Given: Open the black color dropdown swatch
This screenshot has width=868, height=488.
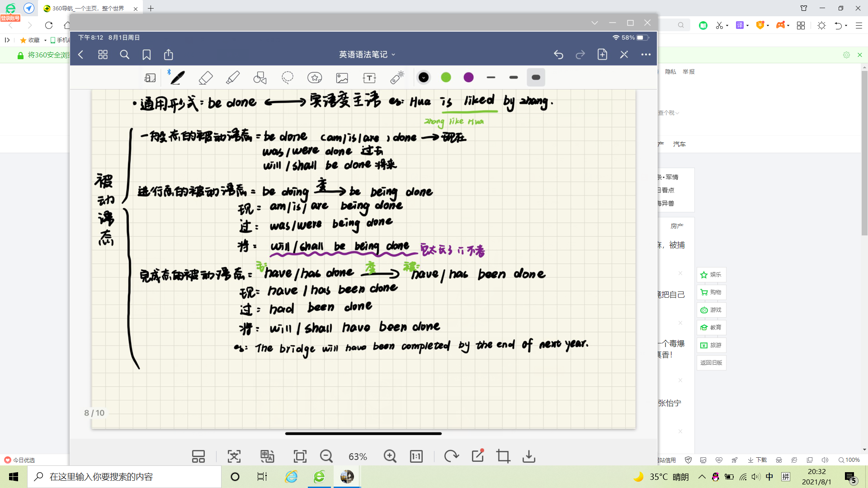Looking at the screenshot, I should [424, 78].
